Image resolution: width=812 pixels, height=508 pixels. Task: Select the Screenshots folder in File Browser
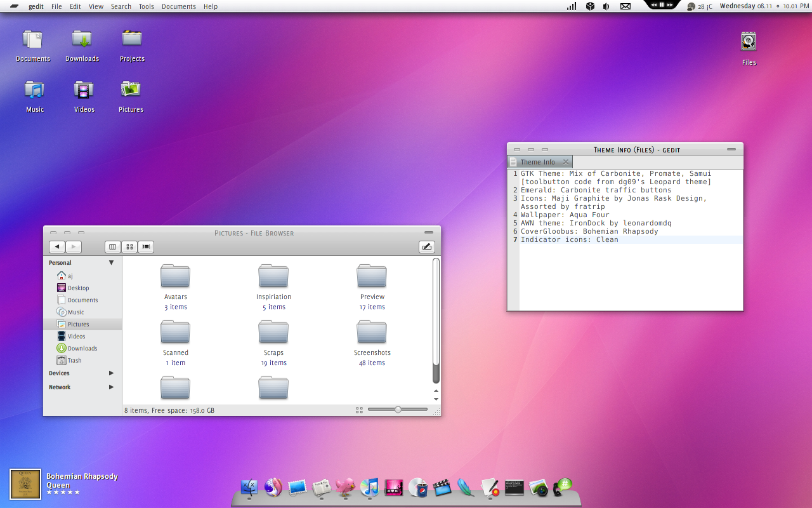(x=372, y=343)
